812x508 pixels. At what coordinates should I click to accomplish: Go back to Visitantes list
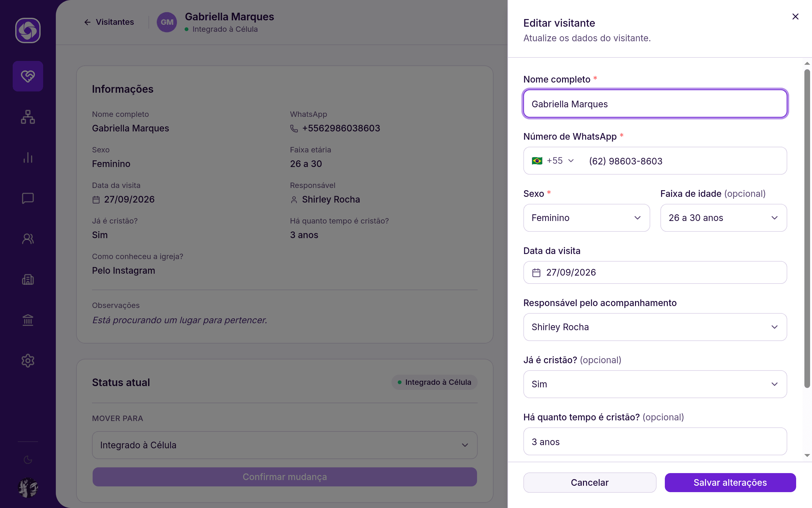pyautogui.click(x=109, y=22)
